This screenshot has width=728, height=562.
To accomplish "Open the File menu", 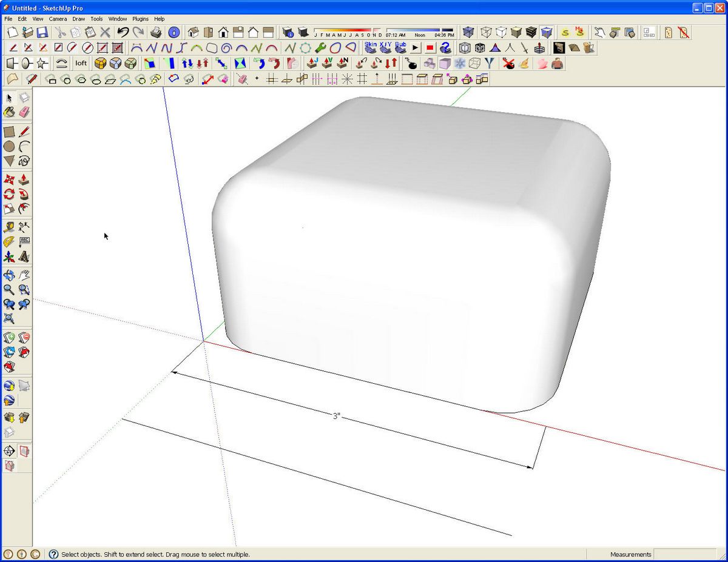I will click(8, 19).
